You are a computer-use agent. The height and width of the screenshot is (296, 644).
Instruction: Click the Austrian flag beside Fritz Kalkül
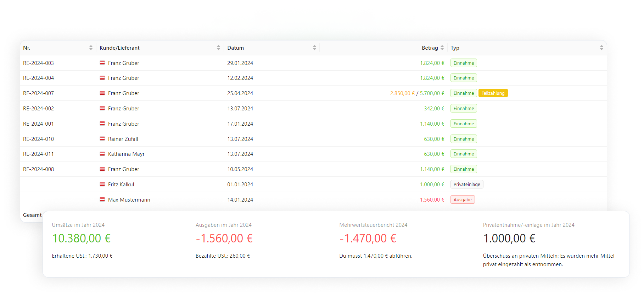click(102, 184)
